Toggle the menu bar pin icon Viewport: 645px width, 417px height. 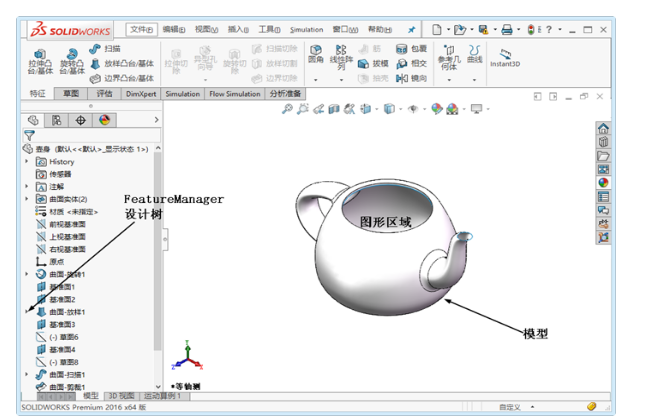tap(411, 30)
